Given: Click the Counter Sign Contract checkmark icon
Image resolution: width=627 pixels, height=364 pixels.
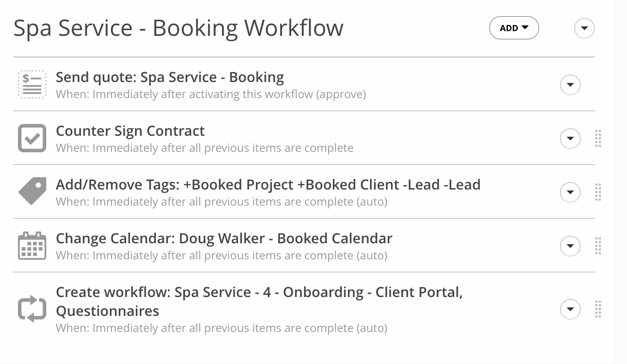Looking at the screenshot, I should (32, 138).
